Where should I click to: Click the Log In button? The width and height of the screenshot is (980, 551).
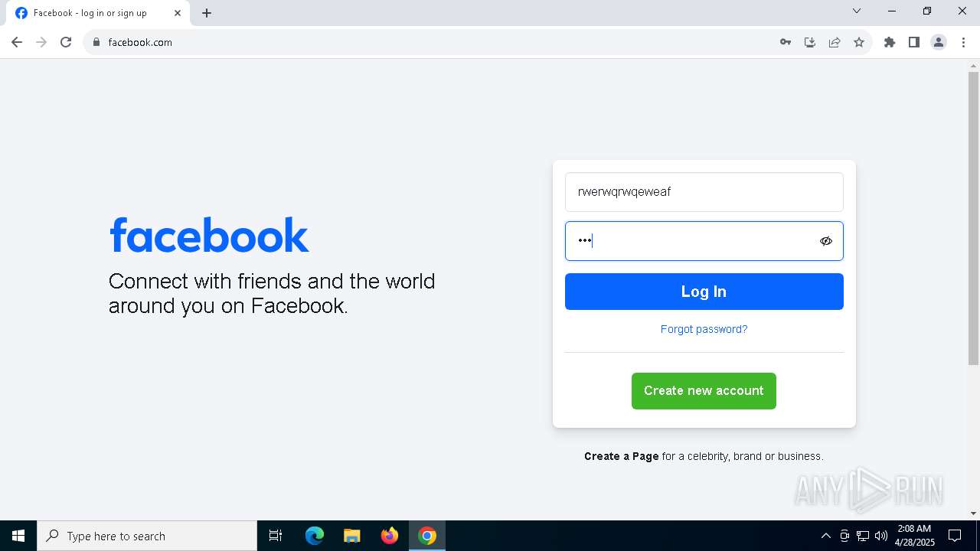pyautogui.click(x=704, y=292)
